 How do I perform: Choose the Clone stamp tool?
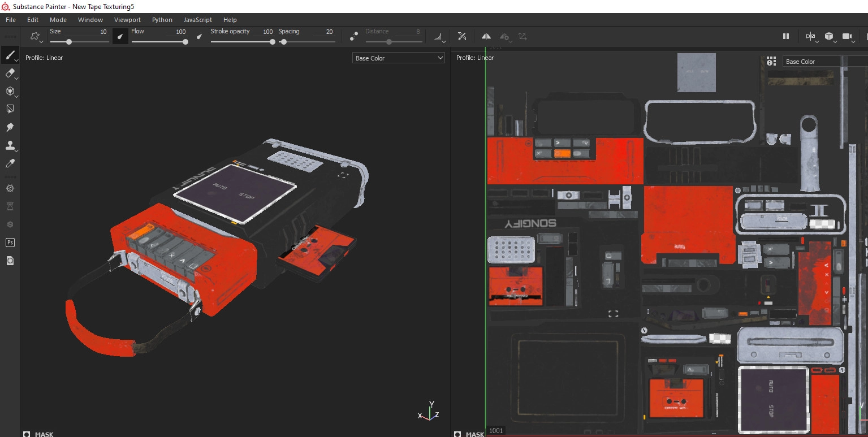pos(10,145)
